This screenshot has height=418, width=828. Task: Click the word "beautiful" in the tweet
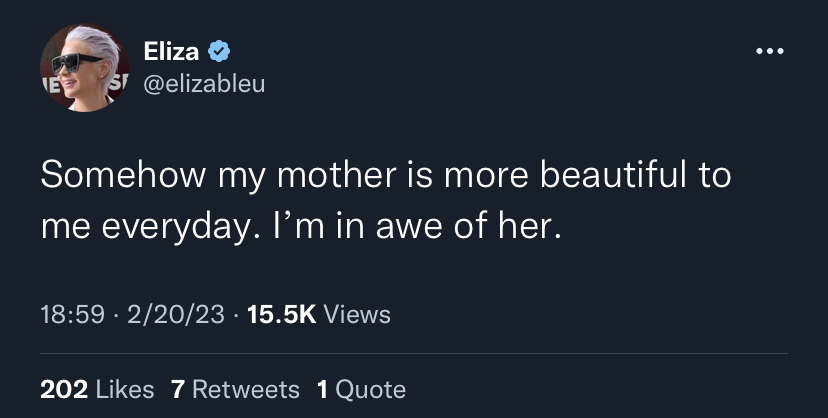613,175
